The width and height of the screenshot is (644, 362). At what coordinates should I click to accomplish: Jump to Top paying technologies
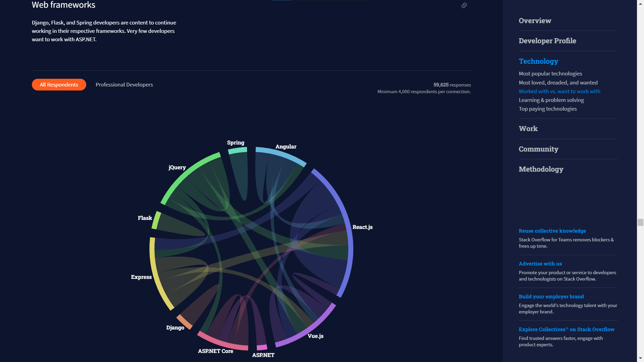coord(547,109)
